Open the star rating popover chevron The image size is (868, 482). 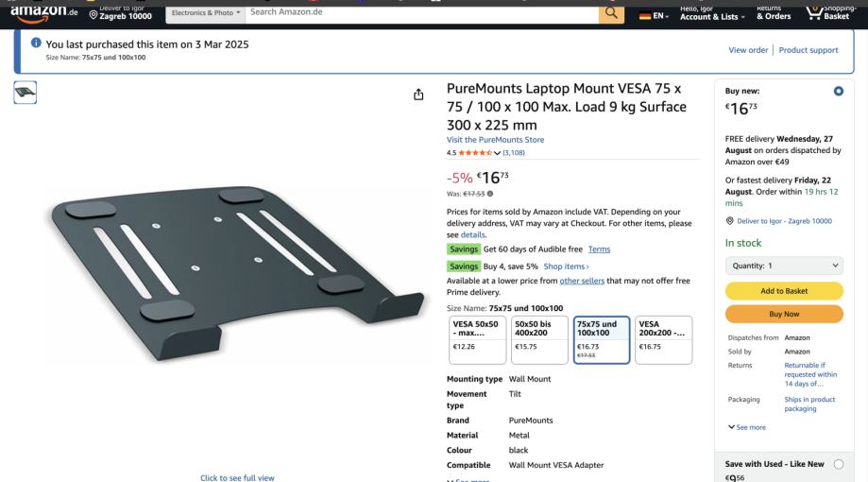click(497, 153)
